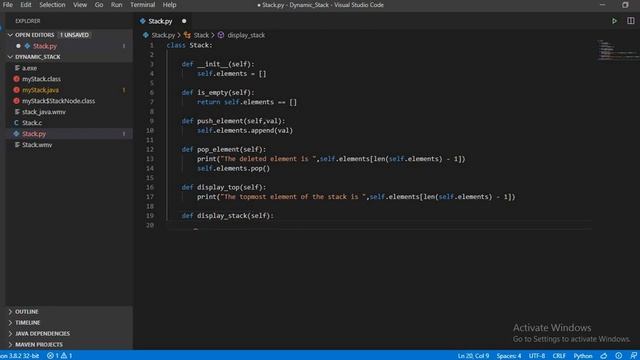Open a.exe in the explorer
This screenshot has width=640, height=360.
pyautogui.click(x=29, y=68)
